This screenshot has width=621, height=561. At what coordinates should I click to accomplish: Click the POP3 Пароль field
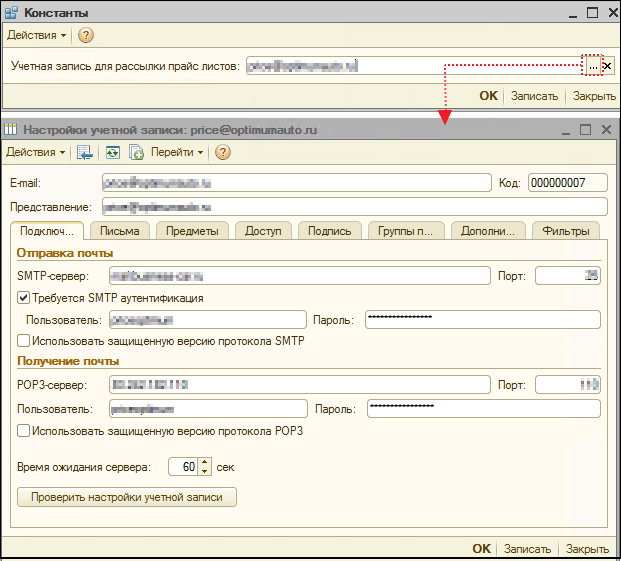click(484, 409)
